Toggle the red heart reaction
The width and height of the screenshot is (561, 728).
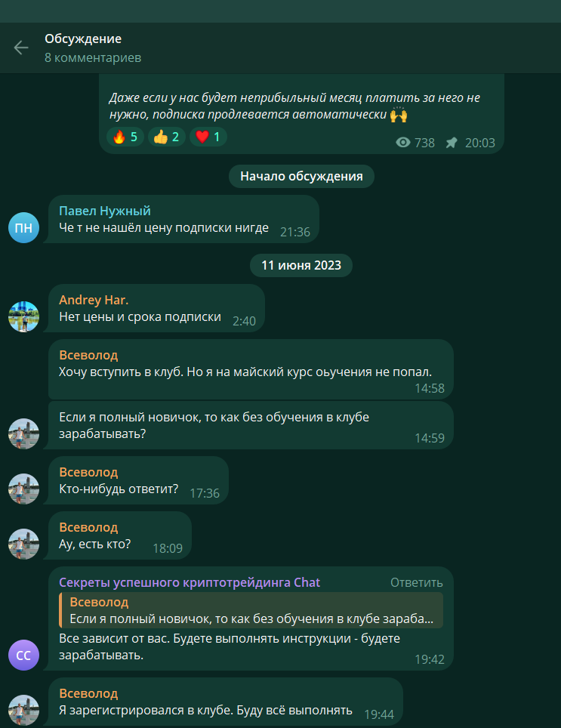pos(208,137)
